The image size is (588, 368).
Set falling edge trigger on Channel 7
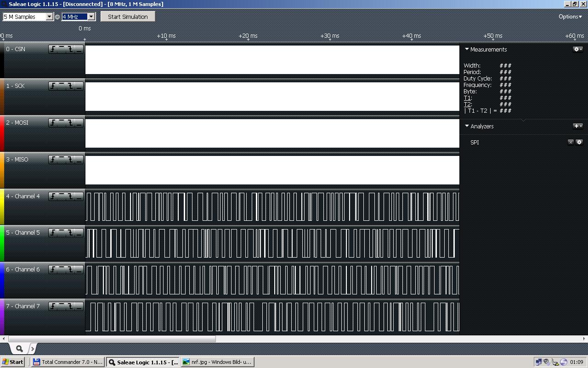pyautogui.click(x=70, y=306)
